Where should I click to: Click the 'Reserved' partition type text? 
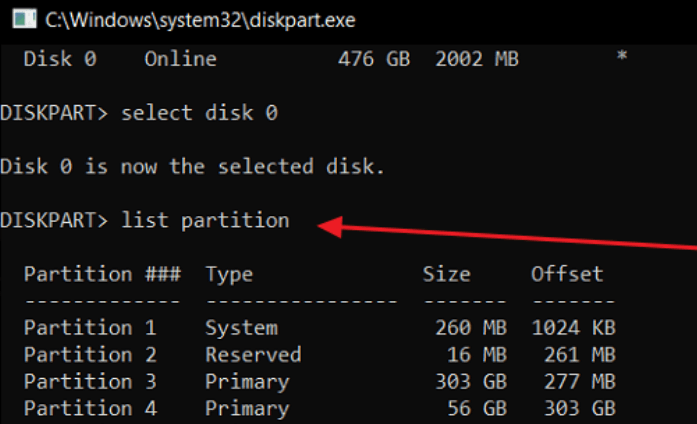tap(253, 355)
